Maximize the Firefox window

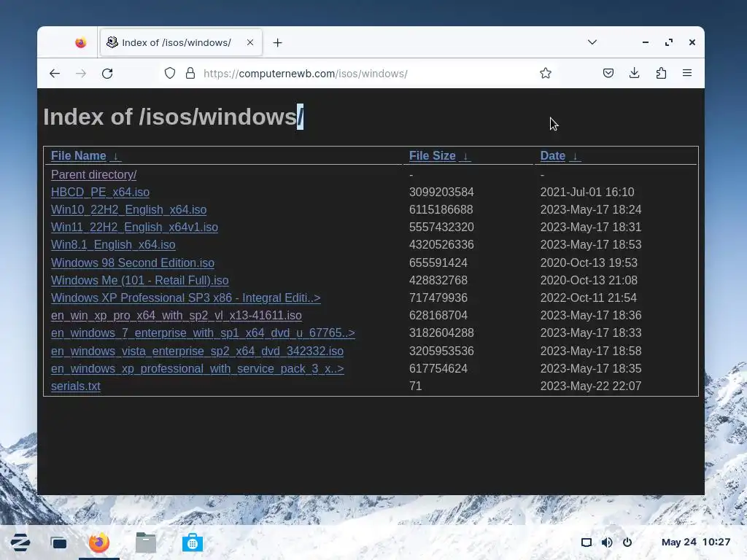[669, 42]
